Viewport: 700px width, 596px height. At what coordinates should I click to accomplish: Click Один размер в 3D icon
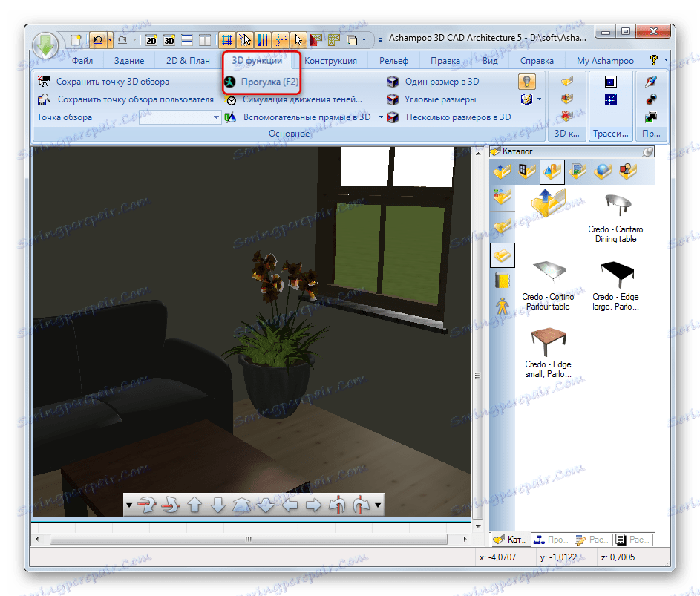pyautogui.click(x=393, y=82)
